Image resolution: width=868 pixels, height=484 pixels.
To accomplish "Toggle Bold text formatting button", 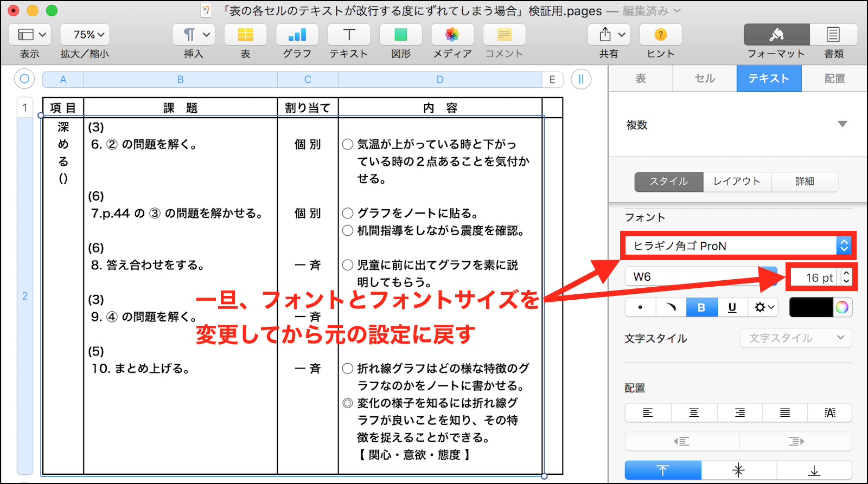I will click(701, 307).
